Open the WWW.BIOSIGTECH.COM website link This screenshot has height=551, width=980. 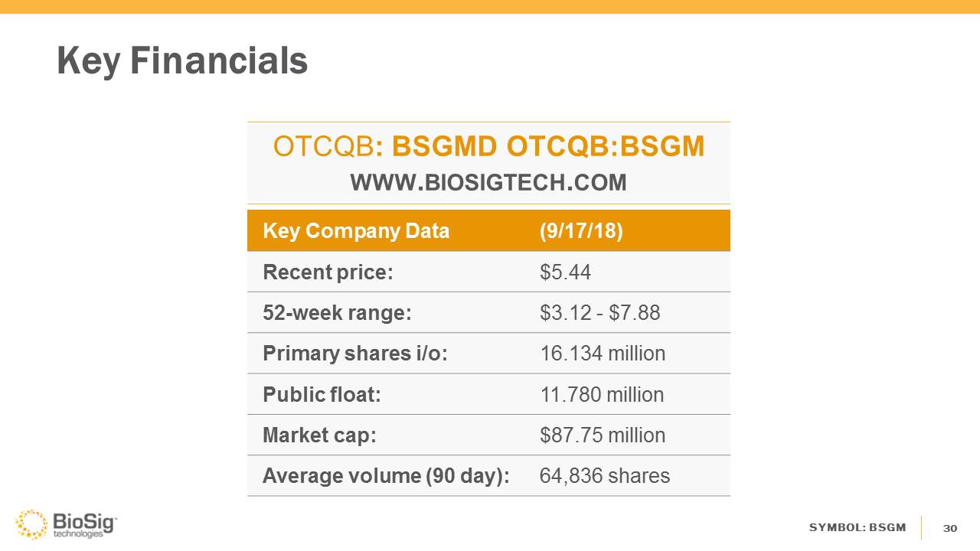[488, 183]
